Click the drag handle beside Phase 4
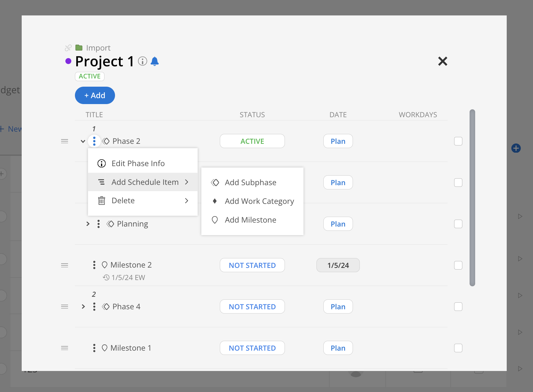Image resolution: width=533 pixels, height=392 pixels. (x=64, y=306)
